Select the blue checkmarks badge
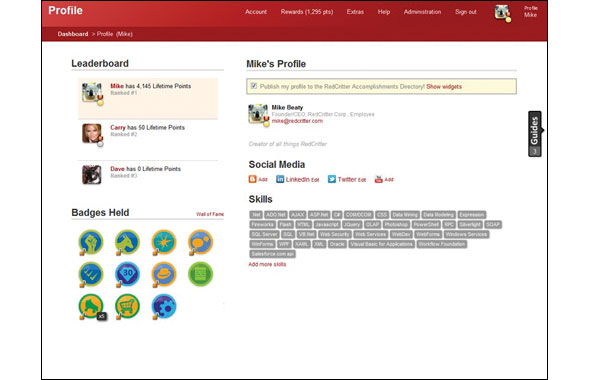Screen dimensions: 590x380 pyautogui.click(x=91, y=274)
